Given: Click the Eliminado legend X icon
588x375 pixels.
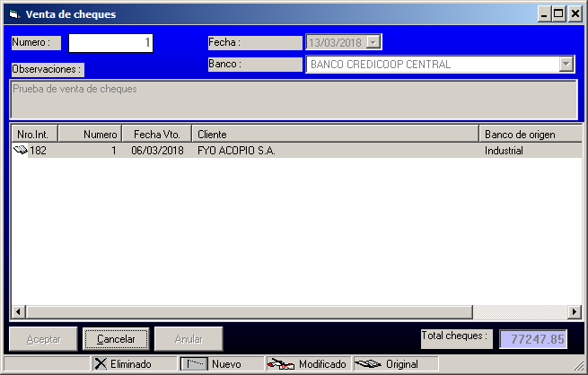Looking at the screenshot, I should click(x=101, y=364).
